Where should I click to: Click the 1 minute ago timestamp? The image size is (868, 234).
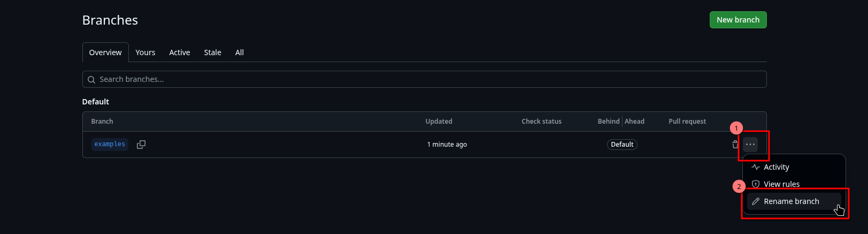tap(447, 145)
